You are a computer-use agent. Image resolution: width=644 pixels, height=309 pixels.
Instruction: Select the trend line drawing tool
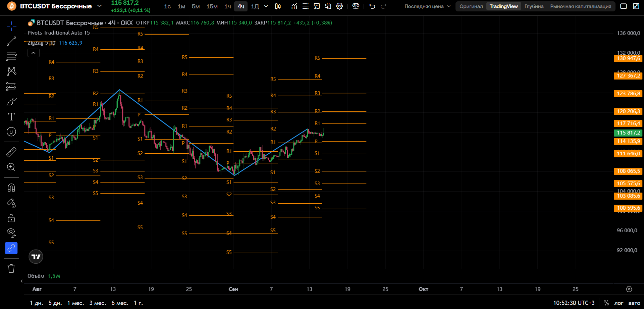[x=11, y=41]
